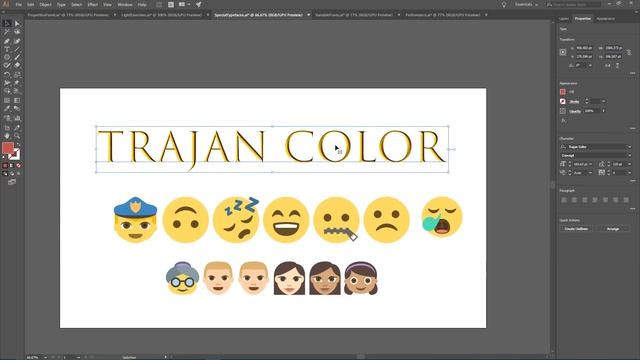The height and width of the screenshot is (360, 640).
Task: Open the font style dropdown
Action: pyautogui.click(x=629, y=156)
